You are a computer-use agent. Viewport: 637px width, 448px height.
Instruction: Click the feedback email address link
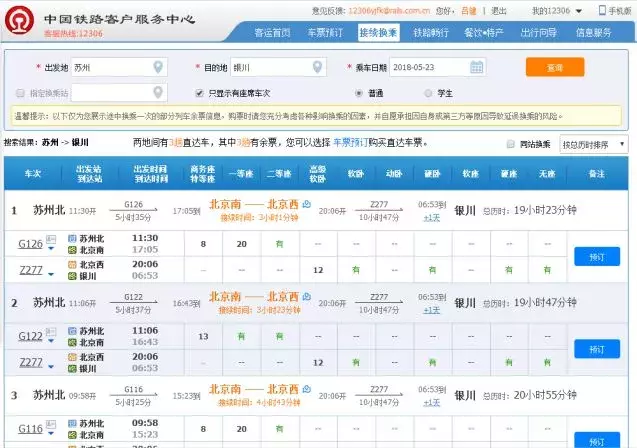(389, 11)
